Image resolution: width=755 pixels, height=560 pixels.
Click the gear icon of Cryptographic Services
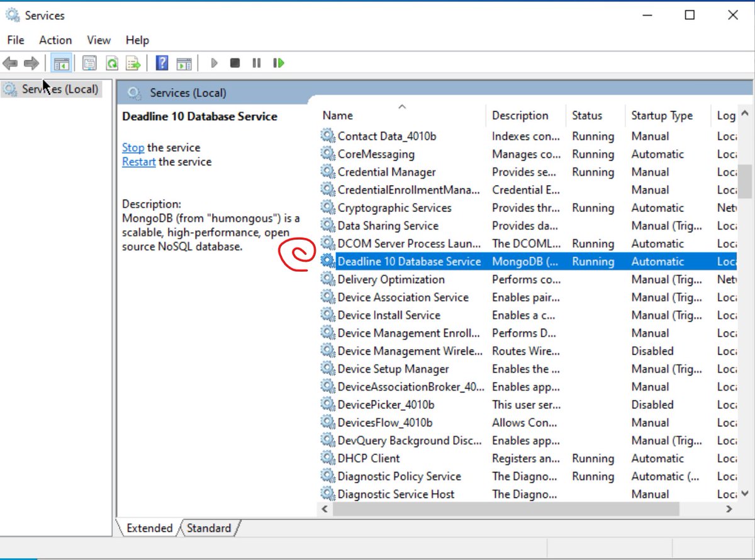[x=328, y=208]
